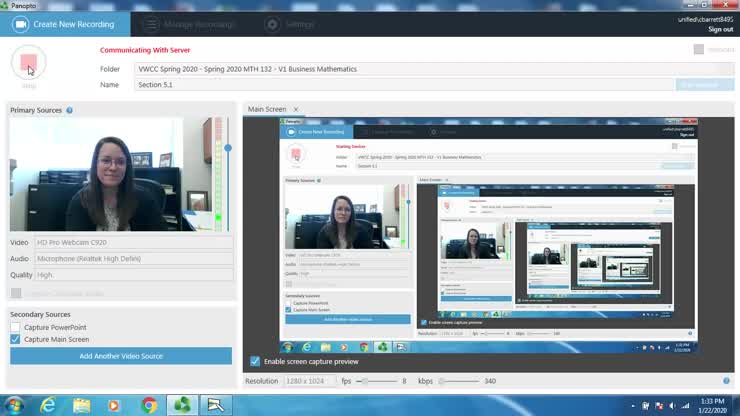The width and height of the screenshot is (740, 416).
Task: Uncheck the Capture Main Screen checkbox
Action: point(15,339)
